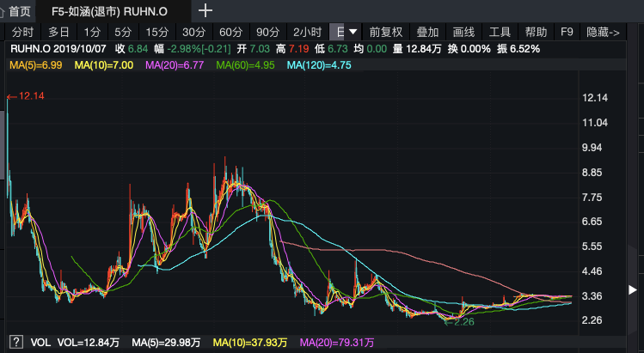Switch to the 60分 period
Screen dimensions: 644x353
click(231, 33)
